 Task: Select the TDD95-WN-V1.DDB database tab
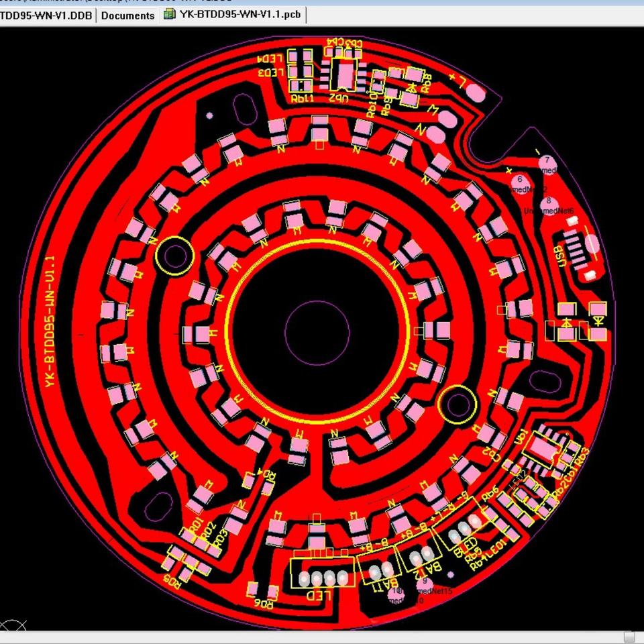pyautogui.click(x=46, y=15)
